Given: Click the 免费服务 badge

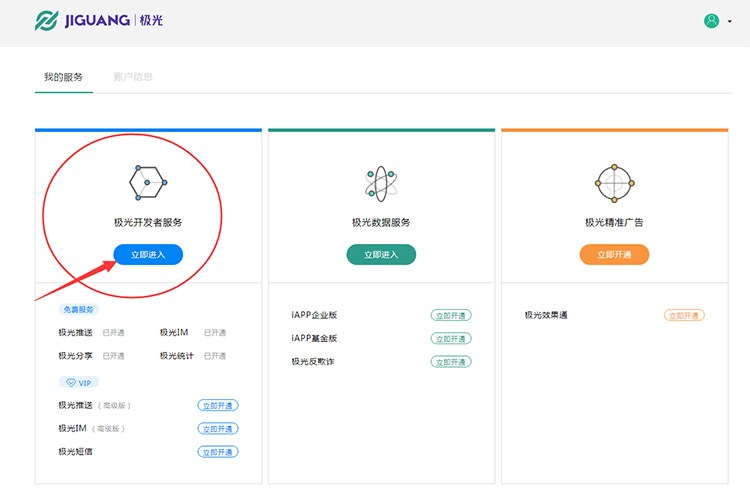Looking at the screenshot, I should point(79,309).
